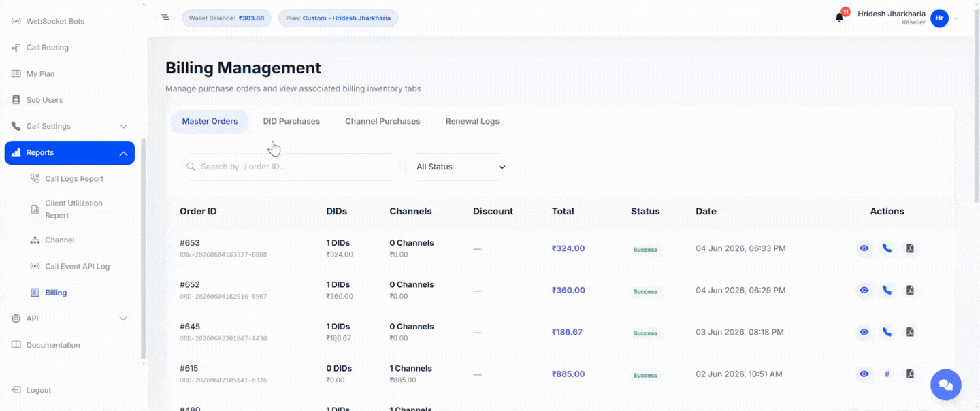Click the Sub Users badge icon

click(16, 100)
